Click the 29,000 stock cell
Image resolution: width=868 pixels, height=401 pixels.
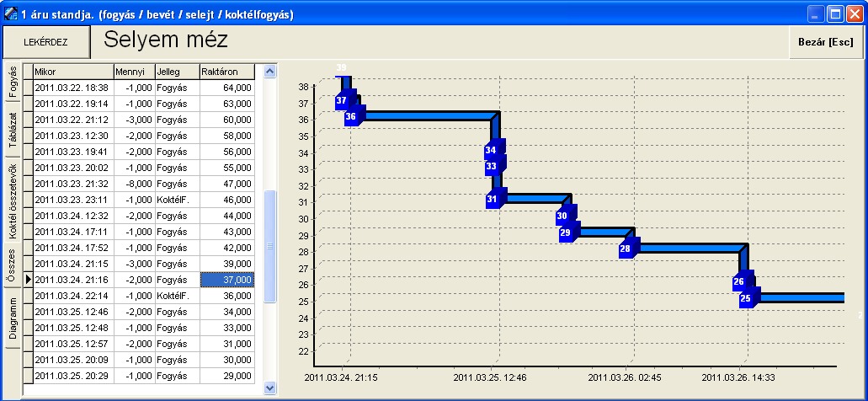[x=227, y=376]
